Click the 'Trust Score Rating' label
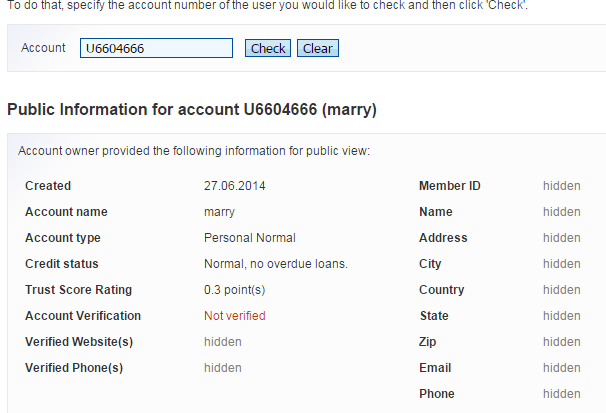 (78, 290)
